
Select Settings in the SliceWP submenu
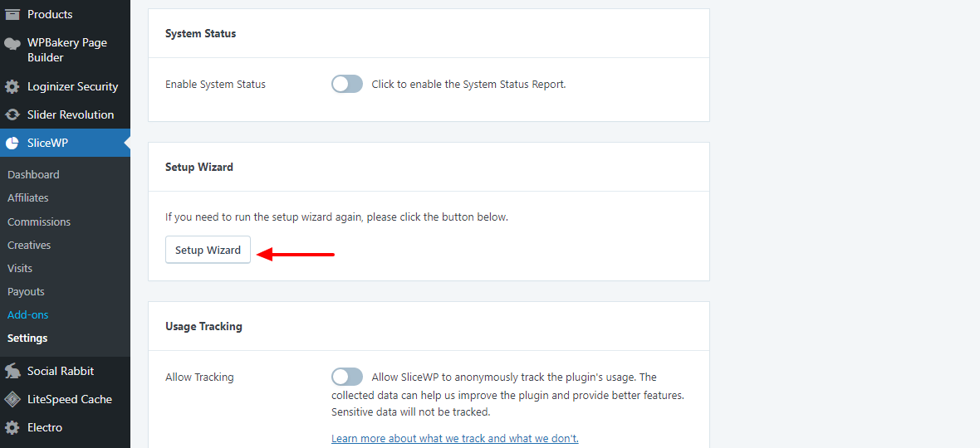tap(27, 338)
